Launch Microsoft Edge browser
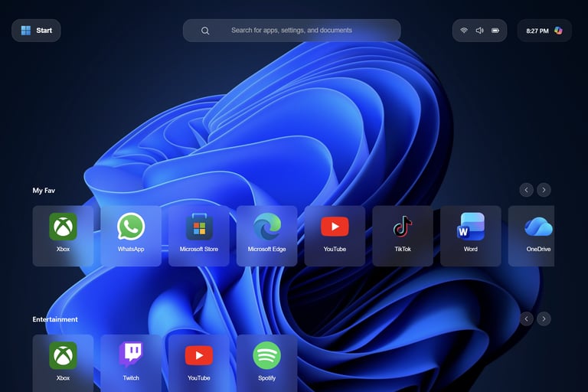This screenshot has width=588, height=392. coord(266,236)
